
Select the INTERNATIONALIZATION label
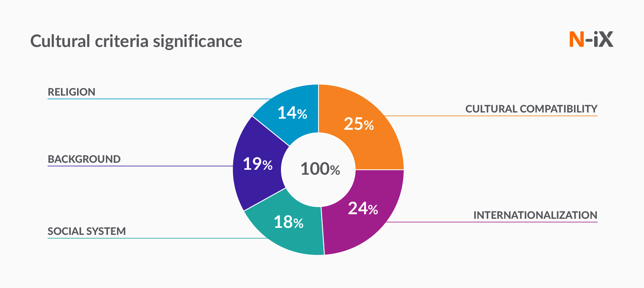click(x=535, y=215)
